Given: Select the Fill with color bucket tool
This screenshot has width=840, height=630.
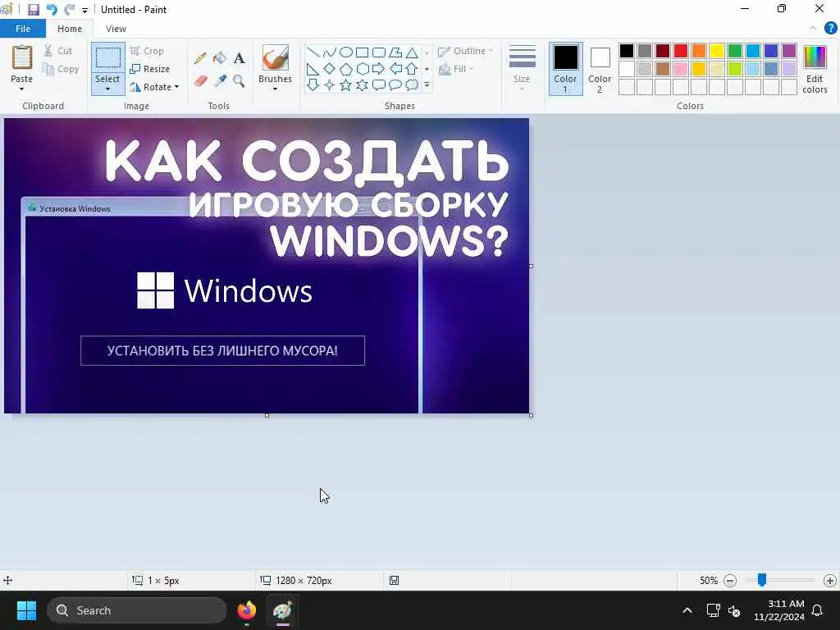Looking at the screenshot, I should click(220, 58).
